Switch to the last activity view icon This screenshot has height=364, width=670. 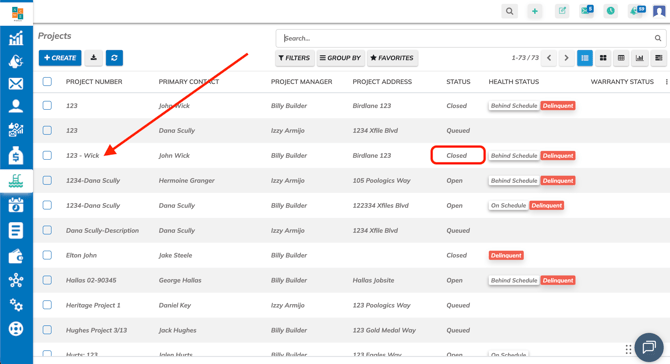[658, 58]
